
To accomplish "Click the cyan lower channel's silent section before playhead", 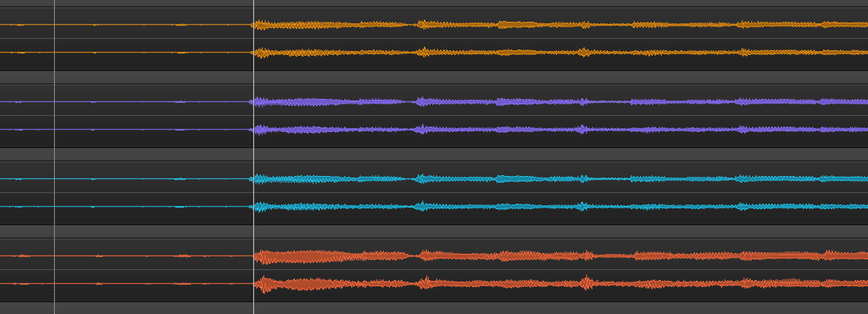I will [126, 207].
